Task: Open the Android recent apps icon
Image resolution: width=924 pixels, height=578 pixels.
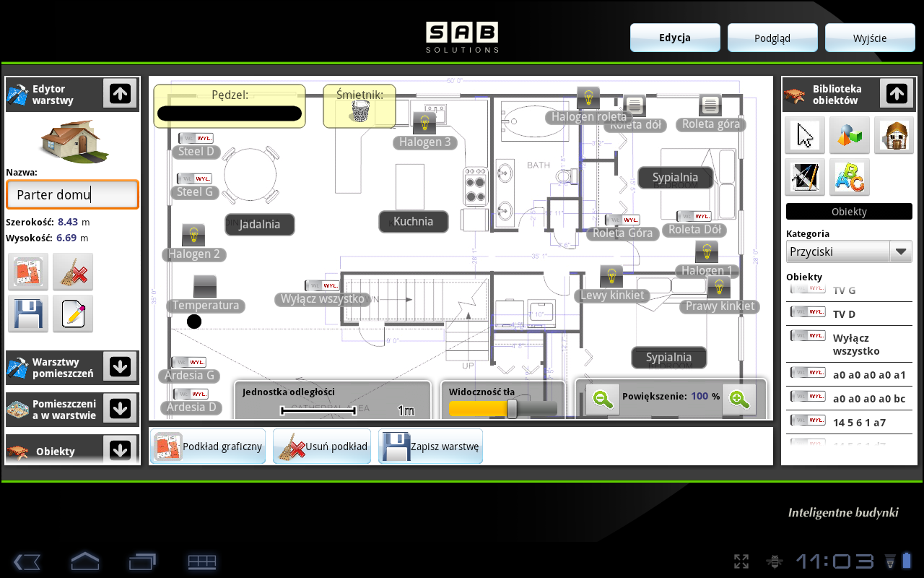Action: (142, 561)
